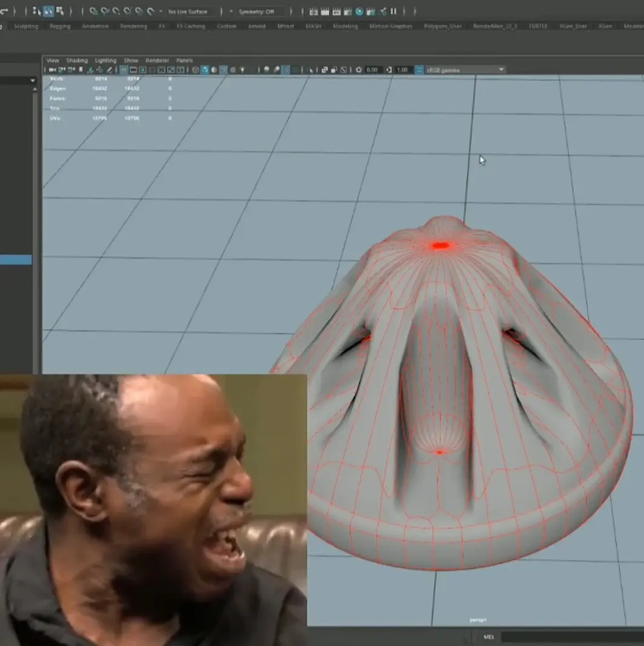This screenshot has height=646, width=644.
Task: Choose the select by component type icon
Action: point(59,11)
